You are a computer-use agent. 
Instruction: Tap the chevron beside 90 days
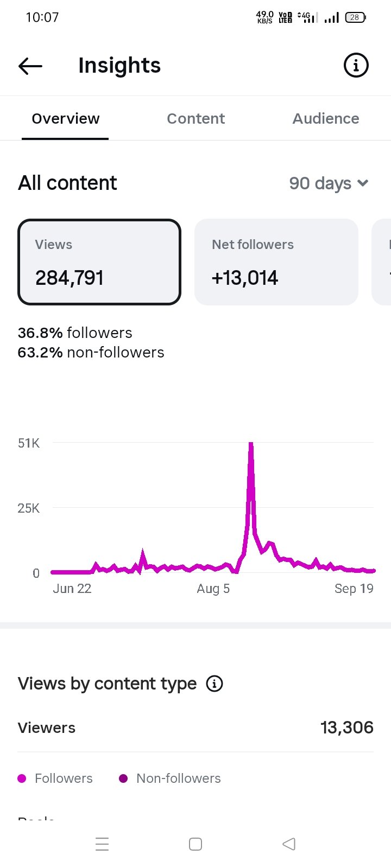pyautogui.click(x=363, y=183)
